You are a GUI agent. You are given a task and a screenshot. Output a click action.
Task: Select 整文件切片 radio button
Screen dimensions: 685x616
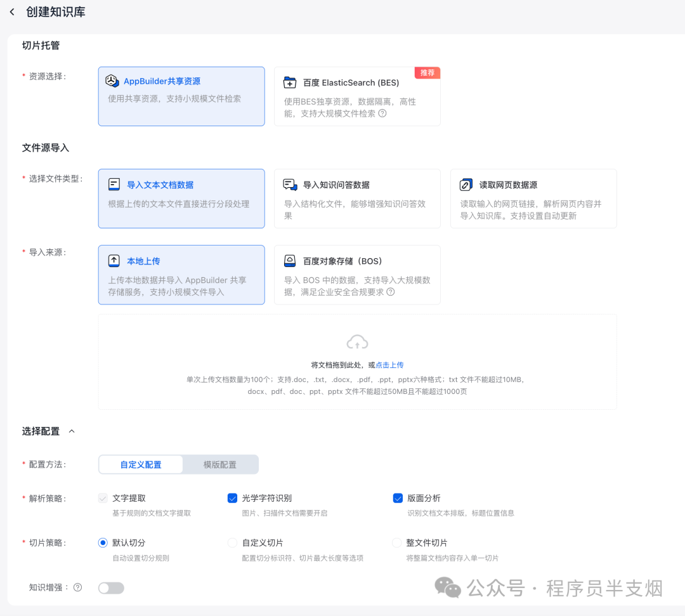click(x=396, y=542)
